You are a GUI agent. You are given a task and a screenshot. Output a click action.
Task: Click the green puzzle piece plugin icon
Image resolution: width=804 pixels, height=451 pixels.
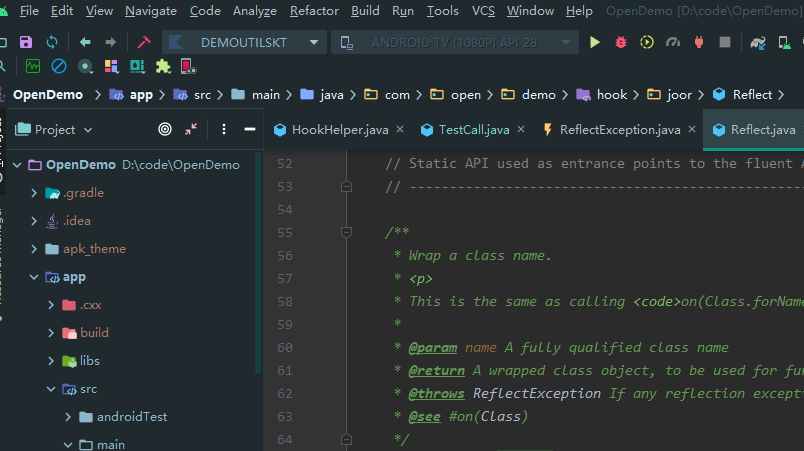coord(163,66)
